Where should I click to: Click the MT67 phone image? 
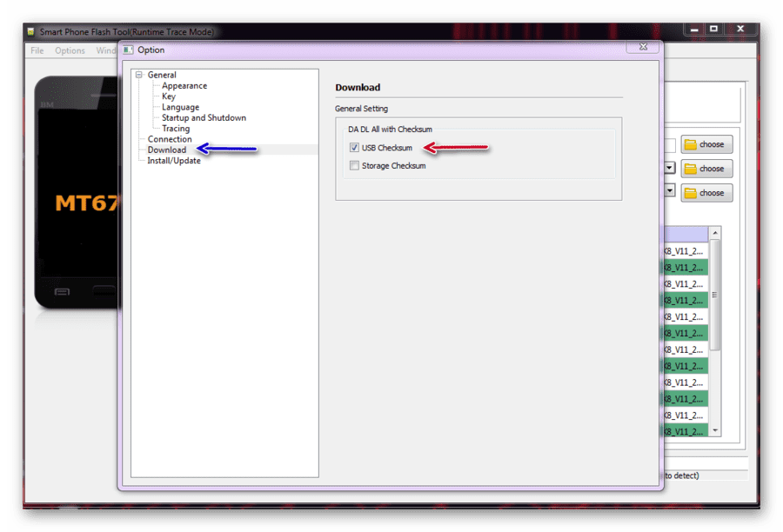[x=77, y=193]
